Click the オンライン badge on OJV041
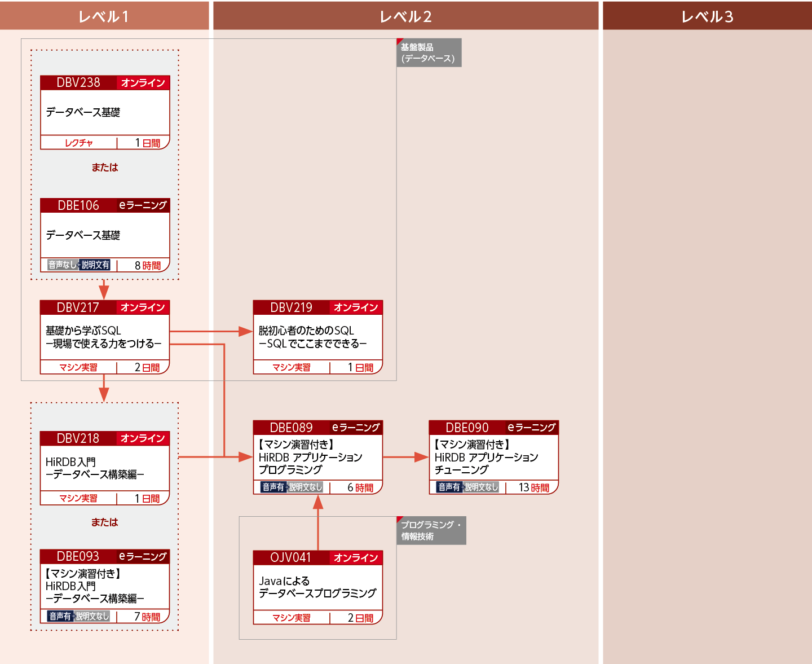The height and width of the screenshot is (664, 812). tap(356, 558)
